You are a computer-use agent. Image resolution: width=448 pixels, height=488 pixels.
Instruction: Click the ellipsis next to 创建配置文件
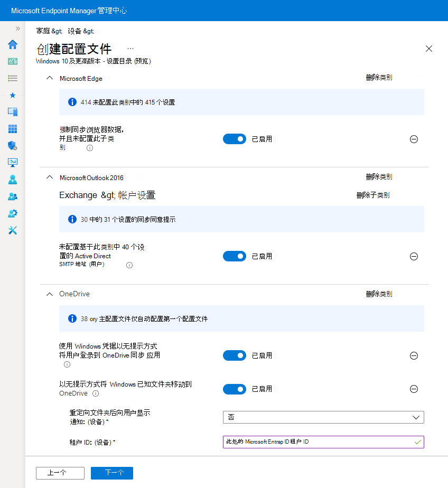click(130, 48)
